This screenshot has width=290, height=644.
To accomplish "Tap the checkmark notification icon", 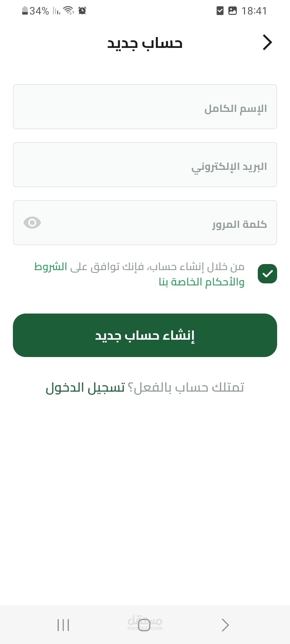I will tap(220, 11).
